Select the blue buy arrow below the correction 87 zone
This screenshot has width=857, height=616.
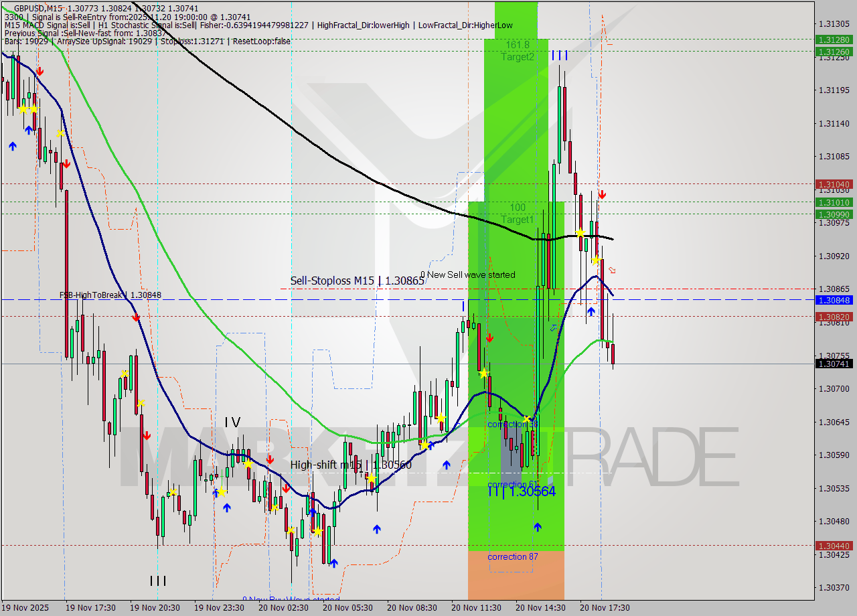pyautogui.click(x=538, y=528)
